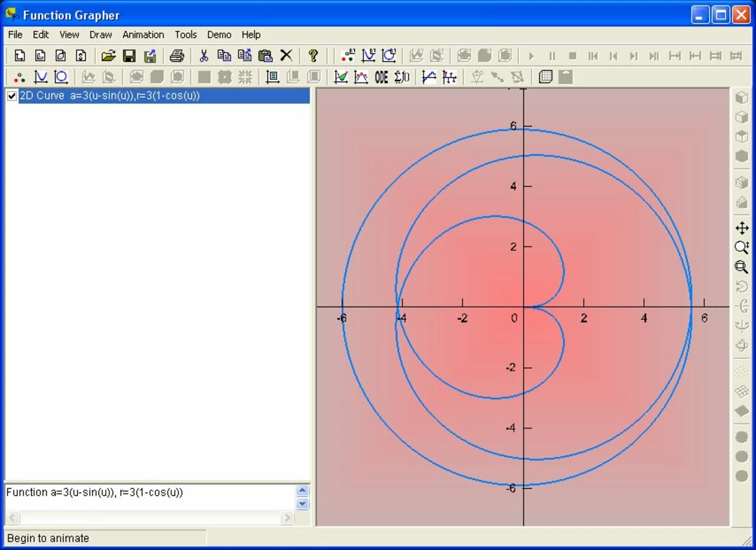Click the 'Begin to animate' status bar text
Screen dimensions: 756x550
tap(48, 538)
